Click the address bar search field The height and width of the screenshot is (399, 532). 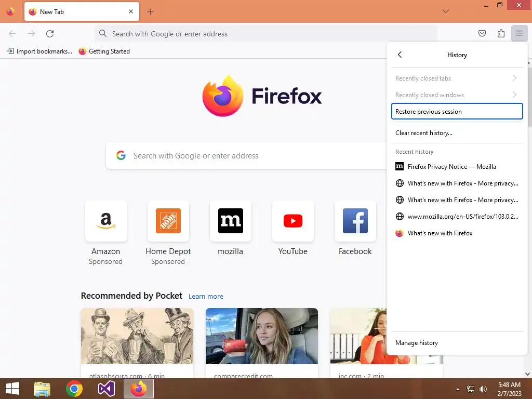pyautogui.click(x=266, y=34)
